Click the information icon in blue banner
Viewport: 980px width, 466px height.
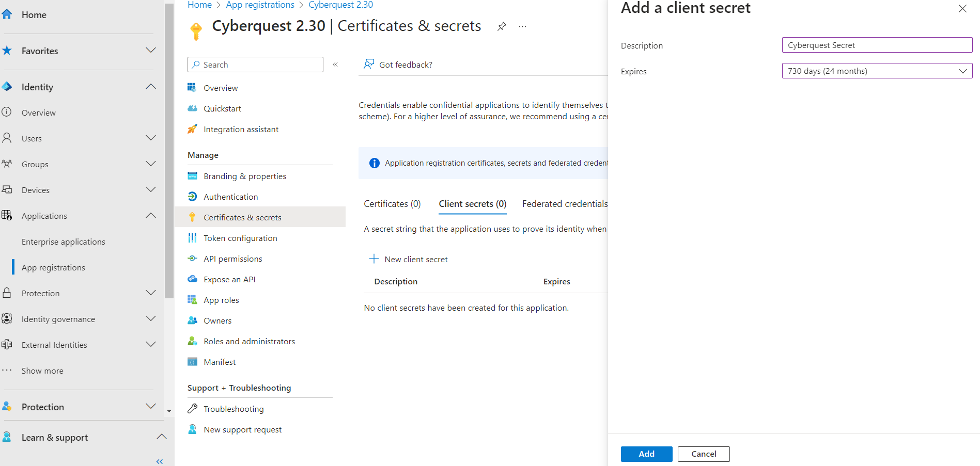(x=375, y=163)
